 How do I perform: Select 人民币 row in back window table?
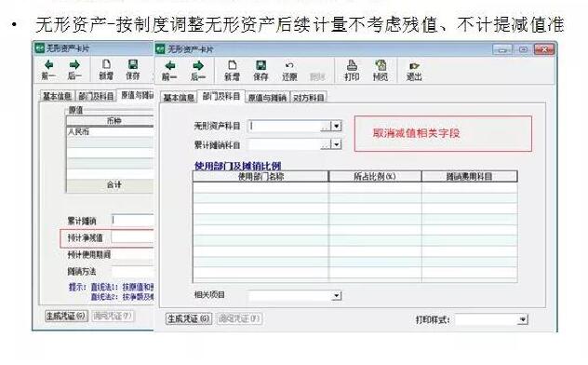click(x=110, y=131)
